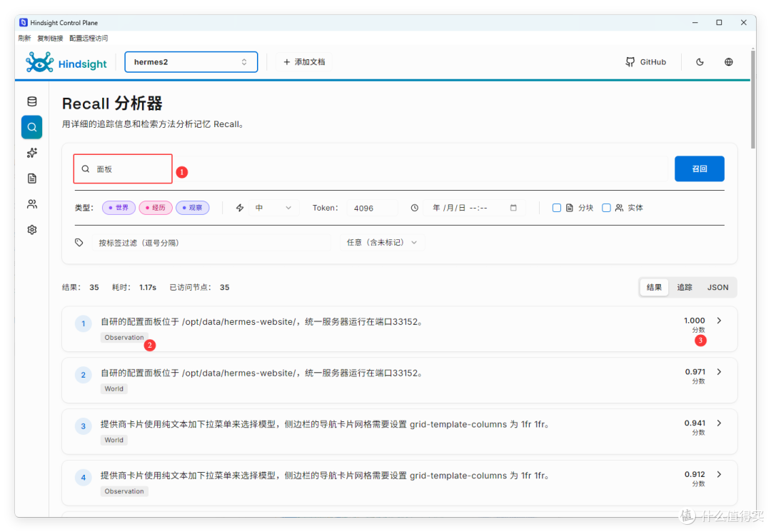
Task: Click the lightning bolt budget icon
Action: 240,208
